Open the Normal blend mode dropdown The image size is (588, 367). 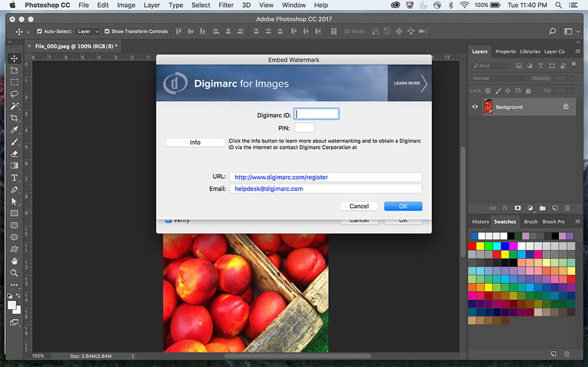tap(500, 78)
